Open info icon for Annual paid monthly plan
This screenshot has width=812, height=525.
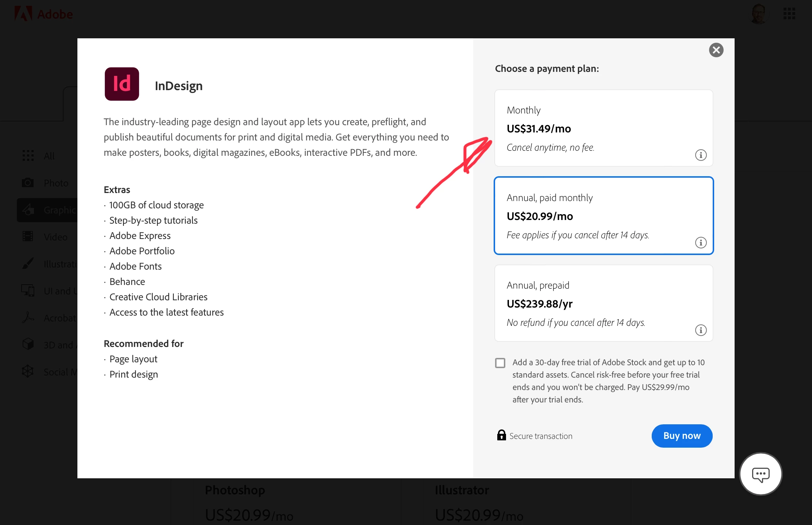tap(700, 243)
